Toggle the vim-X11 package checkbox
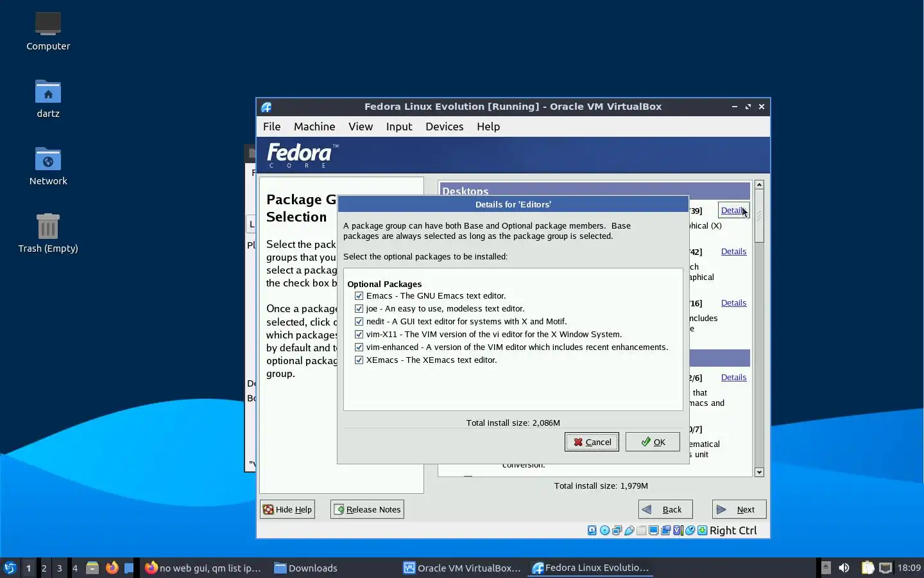924x578 pixels. [359, 335]
